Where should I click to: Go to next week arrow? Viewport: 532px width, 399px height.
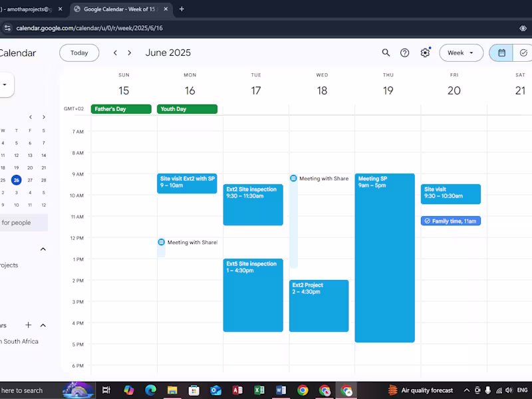[x=129, y=53]
